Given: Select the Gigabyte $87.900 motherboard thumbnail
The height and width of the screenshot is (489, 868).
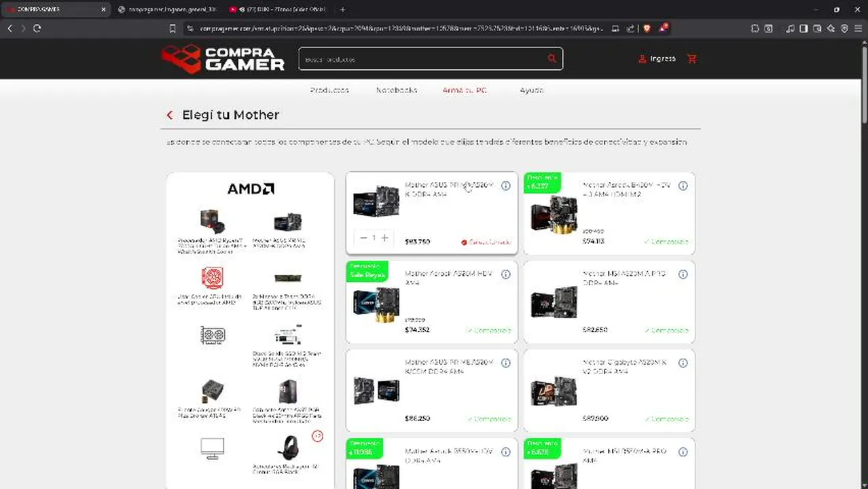Looking at the screenshot, I should click(554, 391).
